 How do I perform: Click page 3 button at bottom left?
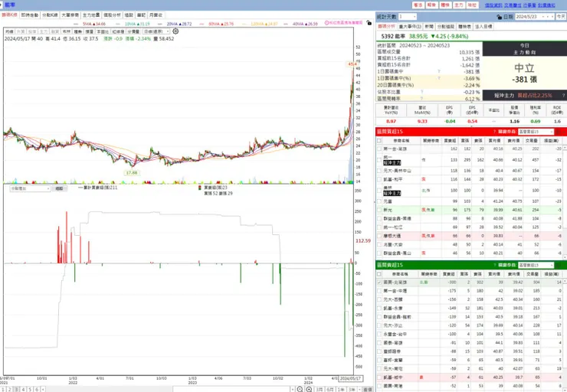pyautogui.click(x=17, y=390)
